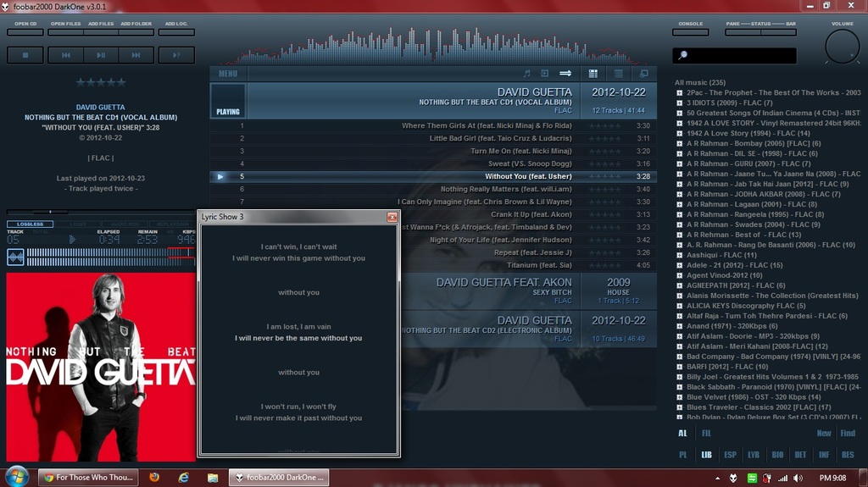Click the Add Location button
The image size is (868, 487).
(176, 32)
